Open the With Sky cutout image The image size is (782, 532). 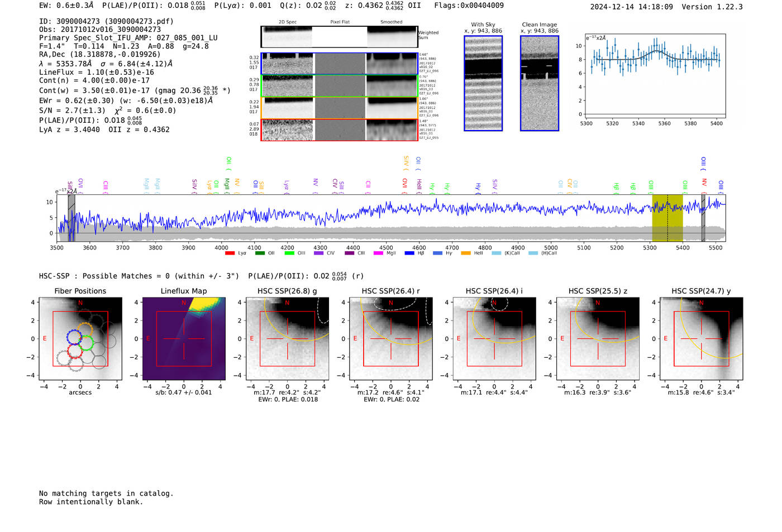tap(483, 83)
